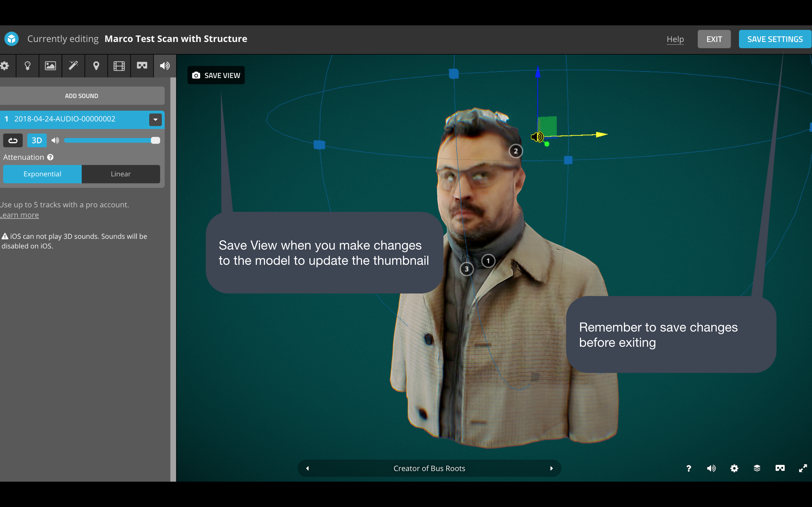812x507 pixels.
Task: Open the Lighting tab (lightbulb icon)
Action: tap(28, 66)
